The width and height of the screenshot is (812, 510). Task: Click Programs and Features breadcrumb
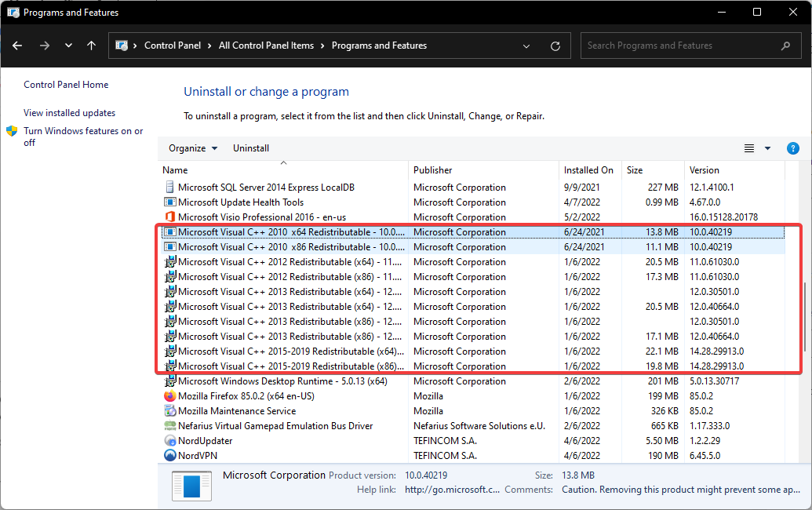[x=379, y=46]
